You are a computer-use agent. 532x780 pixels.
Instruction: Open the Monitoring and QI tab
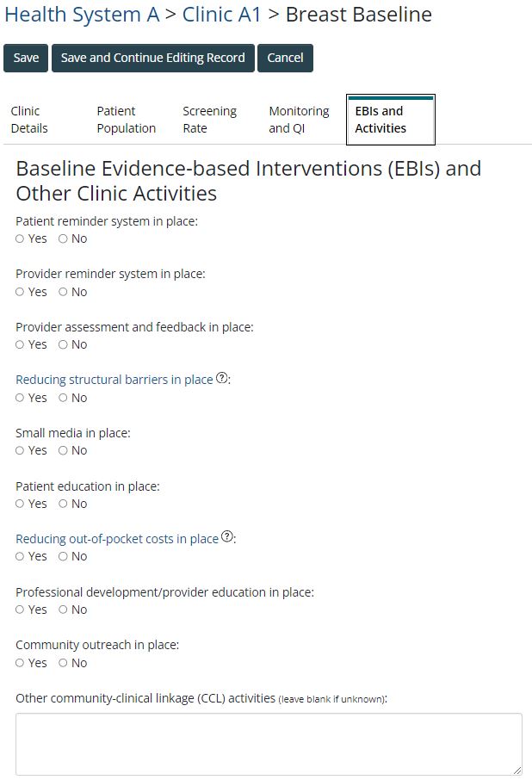[x=299, y=120]
